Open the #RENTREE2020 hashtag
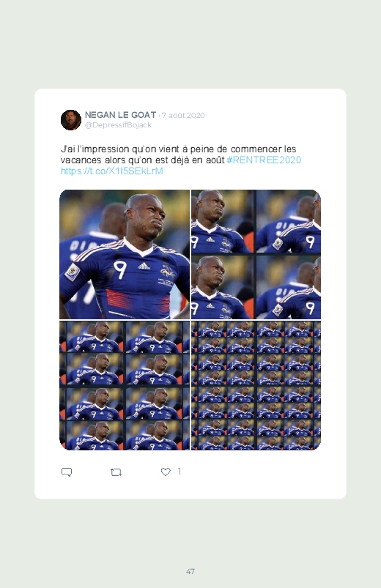The height and width of the screenshot is (588, 381). [264, 160]
